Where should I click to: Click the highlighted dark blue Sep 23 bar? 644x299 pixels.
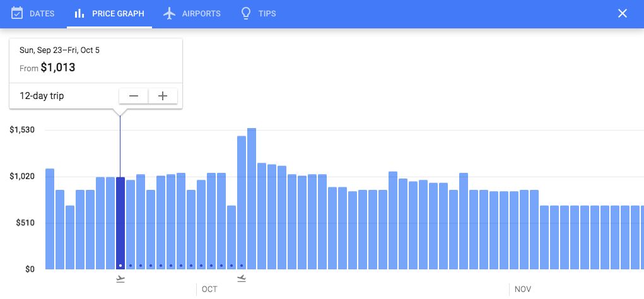120,223
